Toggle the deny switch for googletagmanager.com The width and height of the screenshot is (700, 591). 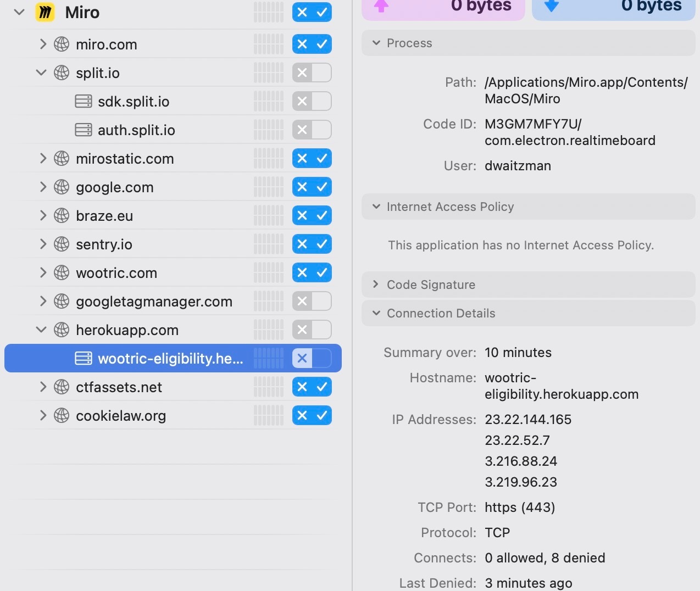point(312,301)
